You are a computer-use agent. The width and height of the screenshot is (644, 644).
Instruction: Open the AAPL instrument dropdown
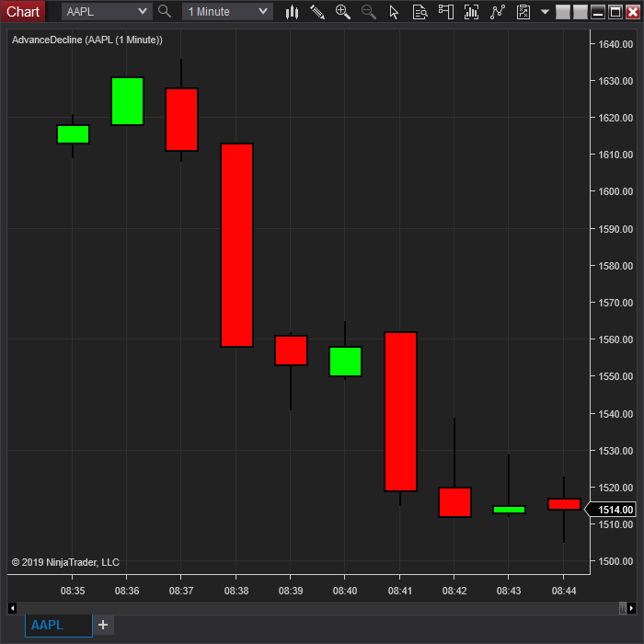[107, 11]
